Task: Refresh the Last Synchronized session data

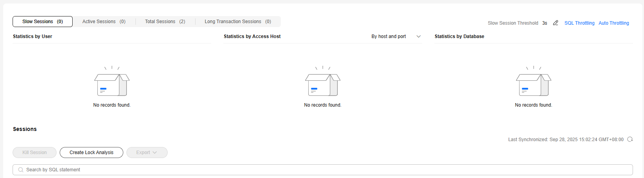Action: click(630, 140)
